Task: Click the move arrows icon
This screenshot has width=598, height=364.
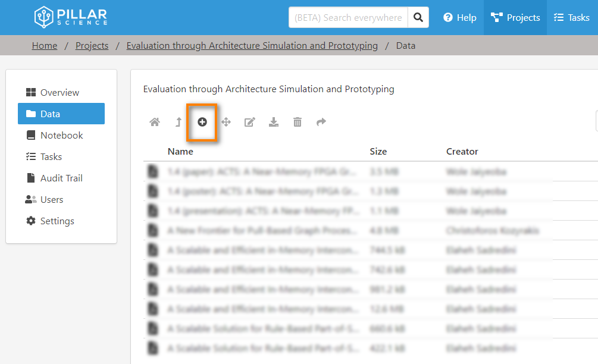Action: (226, 122)
